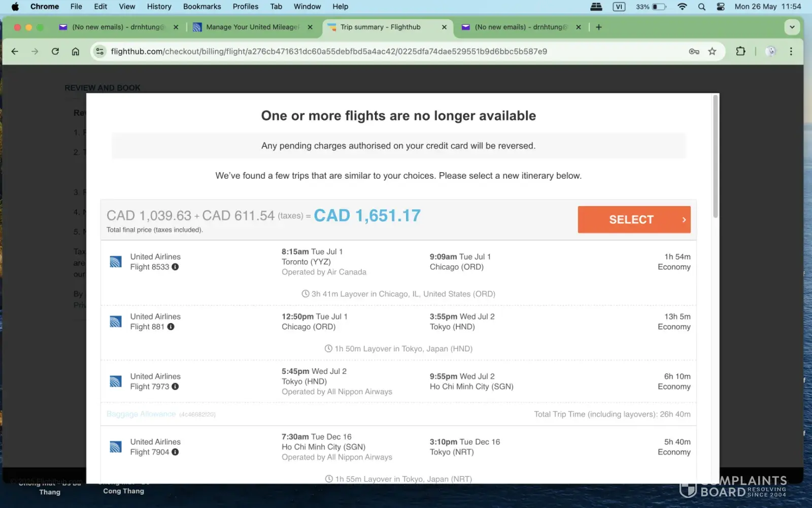Go to Chrome home page icon

tap(76, 51)
